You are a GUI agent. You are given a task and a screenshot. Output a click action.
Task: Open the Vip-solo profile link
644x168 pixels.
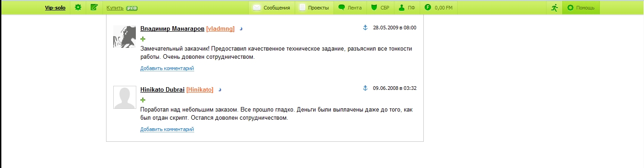[55, 8]
